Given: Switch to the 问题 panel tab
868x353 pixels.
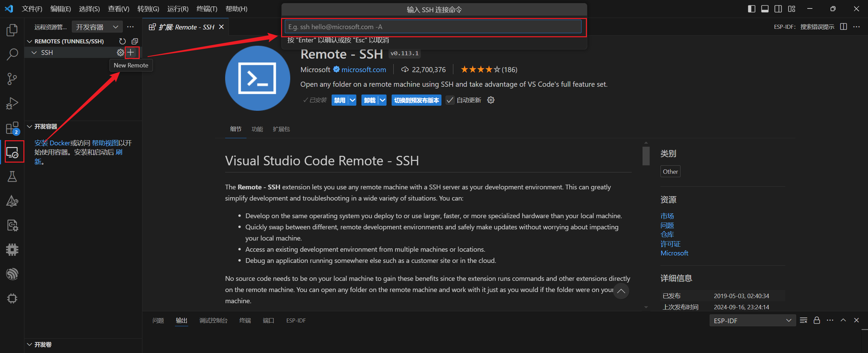Looking at the screenshot, I should (158, 320).
